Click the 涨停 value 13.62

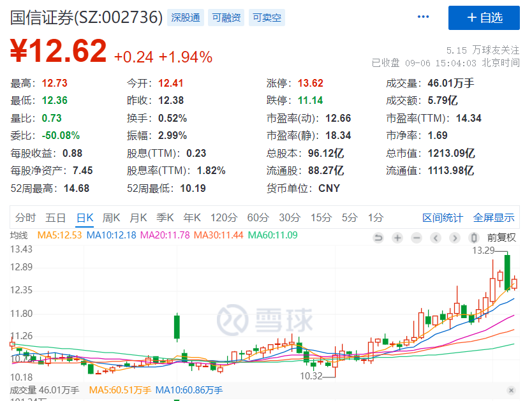[x=311, y=83]
